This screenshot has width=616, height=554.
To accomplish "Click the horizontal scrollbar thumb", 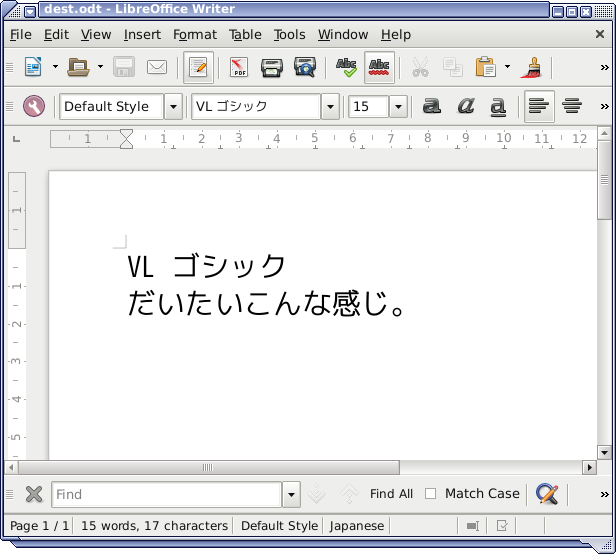I will point(209,468).
